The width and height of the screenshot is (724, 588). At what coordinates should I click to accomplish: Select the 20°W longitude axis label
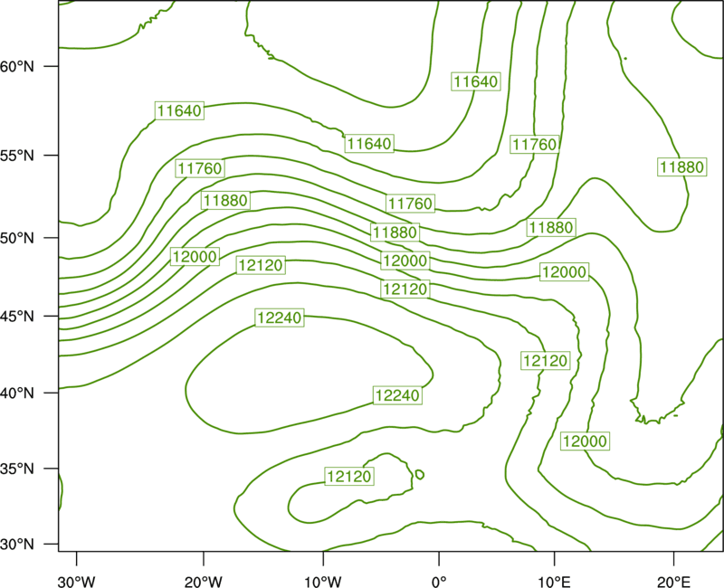(x=204, y=582)
